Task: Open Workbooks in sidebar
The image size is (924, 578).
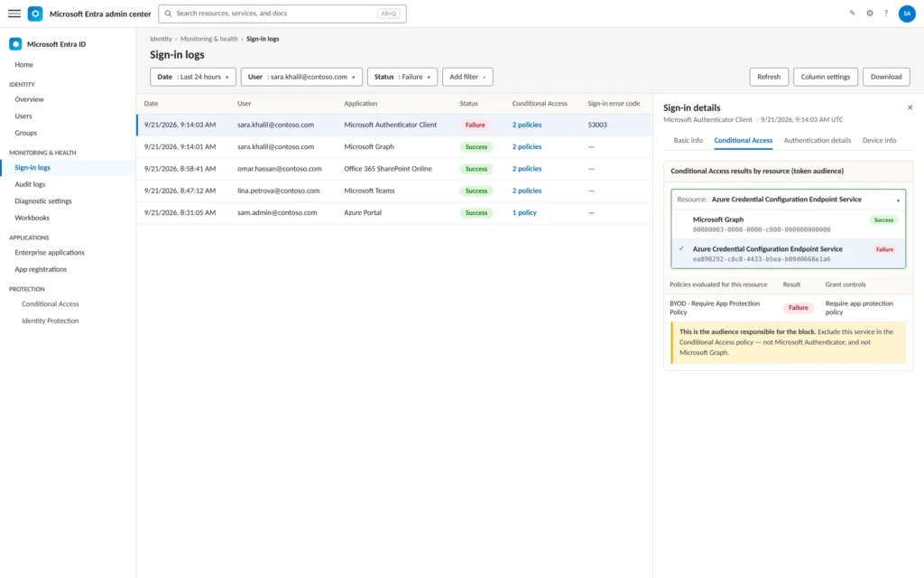Action: [32, 218]
